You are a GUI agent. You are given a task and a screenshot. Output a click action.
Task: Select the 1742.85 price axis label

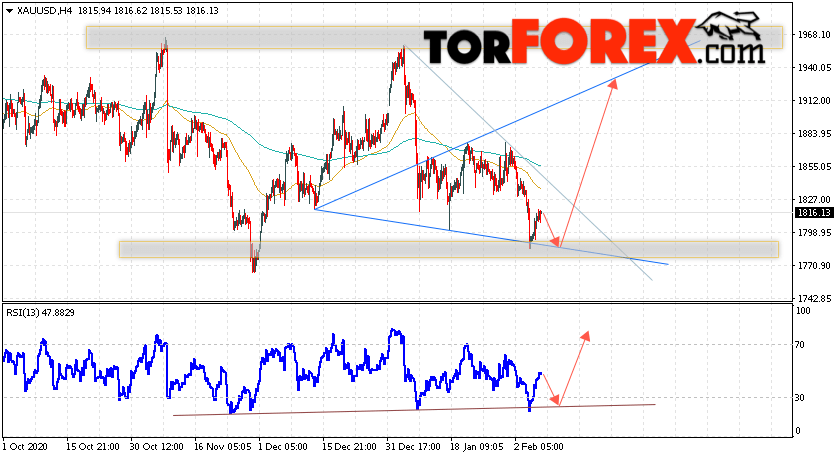(x=814, y=298)
